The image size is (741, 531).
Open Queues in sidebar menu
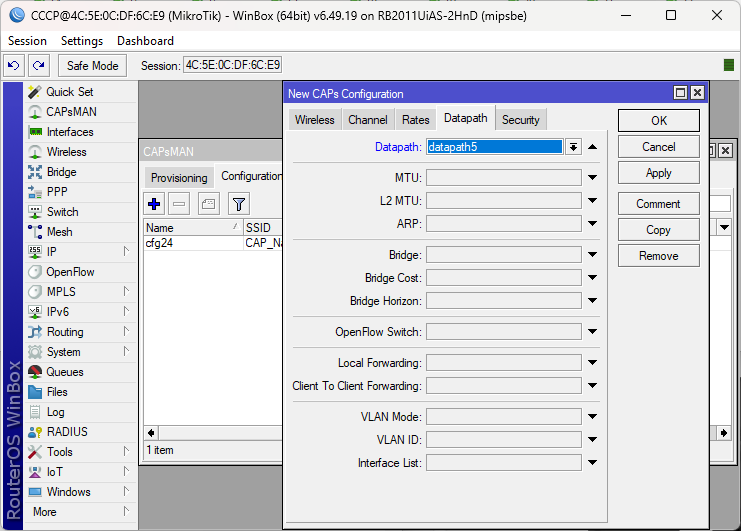click(x=65, y=372)
